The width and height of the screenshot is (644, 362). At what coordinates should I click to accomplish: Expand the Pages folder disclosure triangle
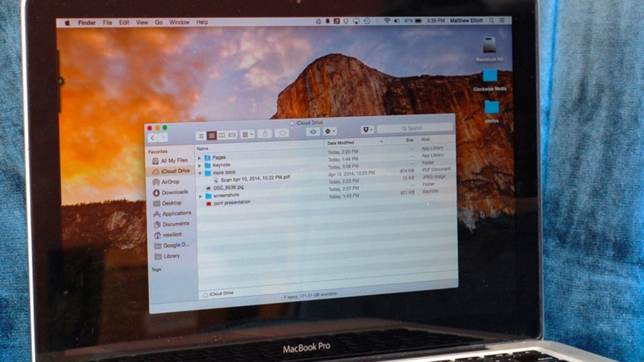click(x=200, y=158)
